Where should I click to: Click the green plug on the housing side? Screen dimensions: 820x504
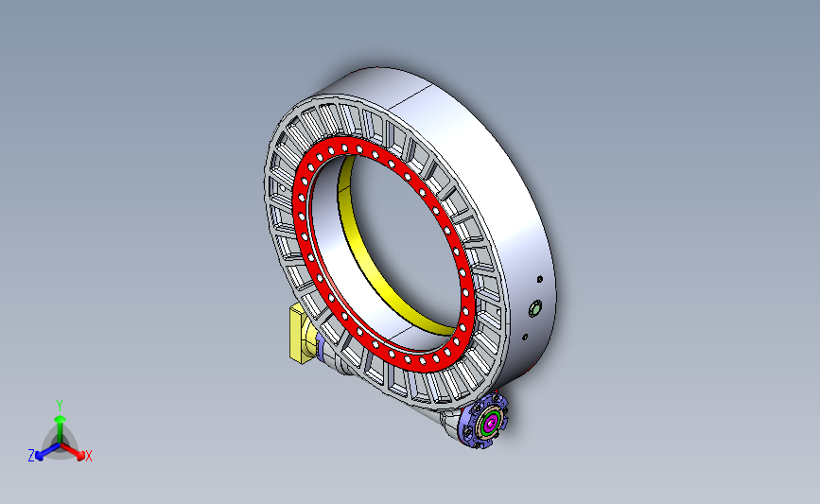(x=535, y=308)
